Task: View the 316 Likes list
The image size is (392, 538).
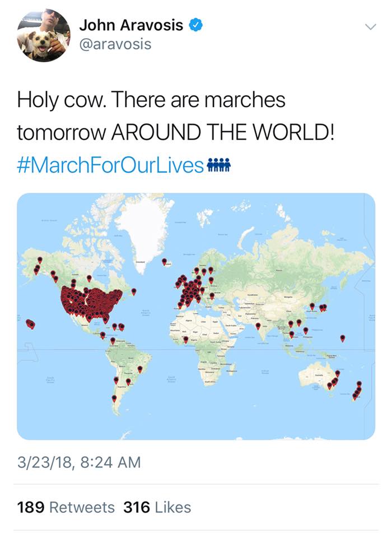Action: point(157,507)
